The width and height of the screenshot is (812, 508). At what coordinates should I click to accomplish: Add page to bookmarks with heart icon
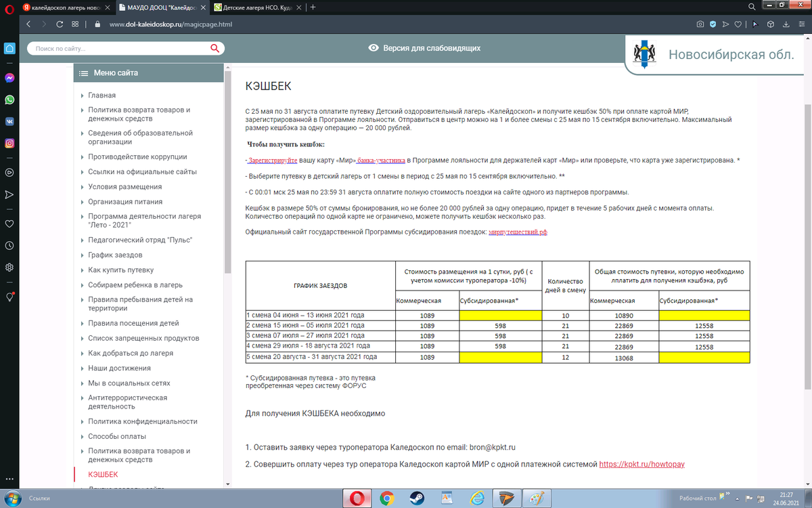point(738,24)
